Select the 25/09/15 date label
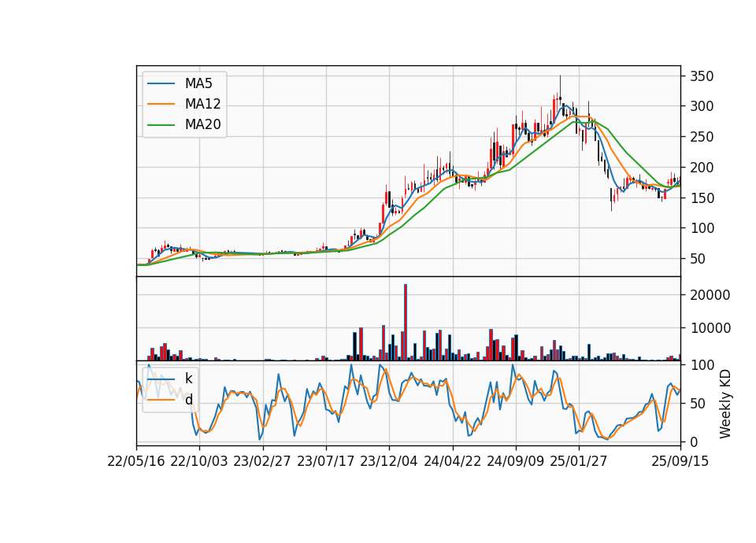Screen dimensions: 756x543 (x=680, y=461)
